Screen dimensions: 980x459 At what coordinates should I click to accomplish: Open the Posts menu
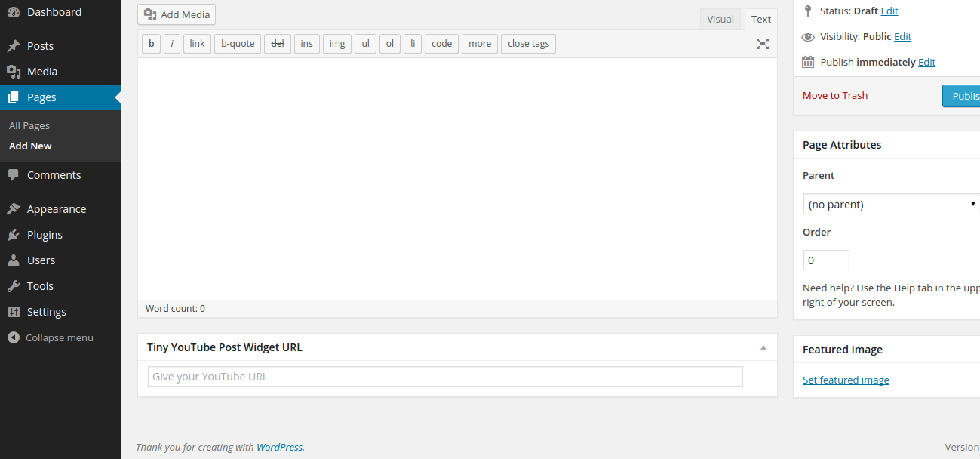[x=60, y=46]
